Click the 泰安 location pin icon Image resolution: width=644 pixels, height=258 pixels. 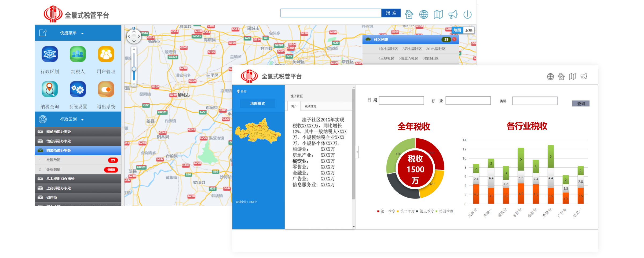click(238, 91)
